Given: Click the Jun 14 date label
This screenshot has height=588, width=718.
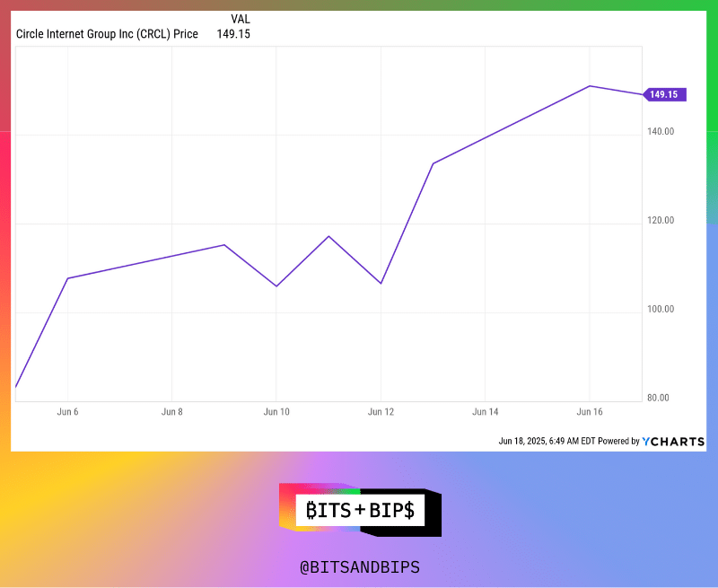Looking at the screenshot, I should [486, 412].
